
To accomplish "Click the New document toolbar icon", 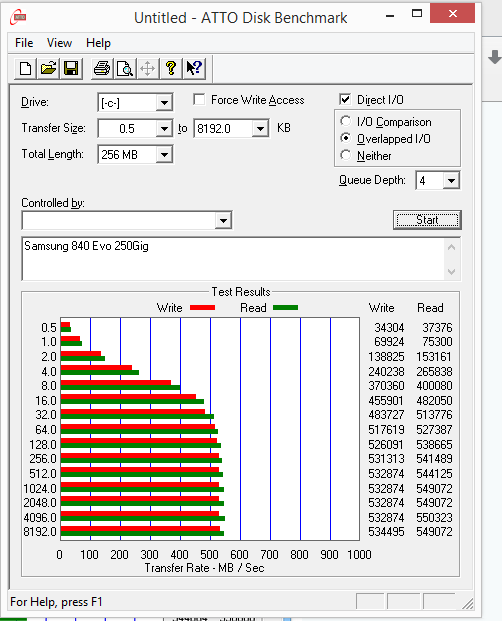I will (25, 69).
